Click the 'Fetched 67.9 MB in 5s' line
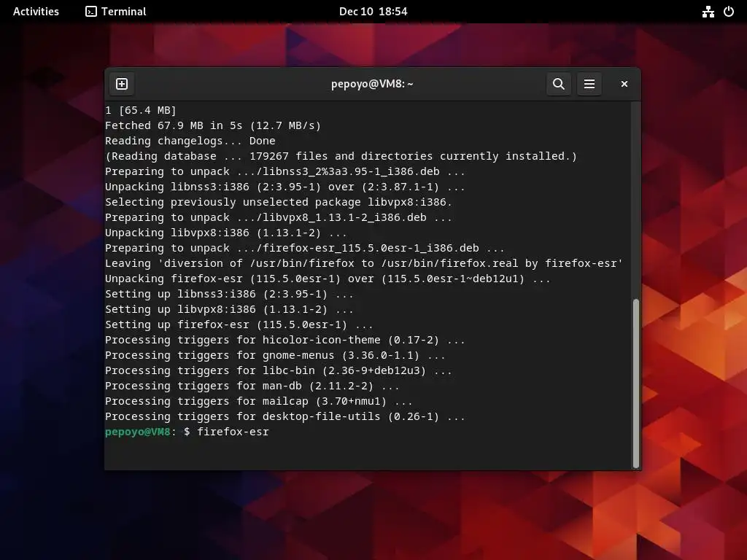Viewport: 747px width, 560px height. point(213,125)
